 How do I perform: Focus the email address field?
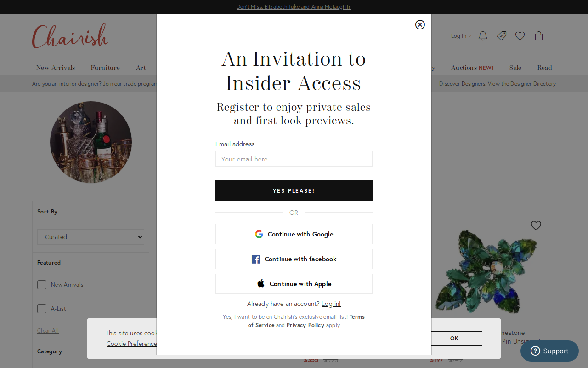tap(294, 159)
